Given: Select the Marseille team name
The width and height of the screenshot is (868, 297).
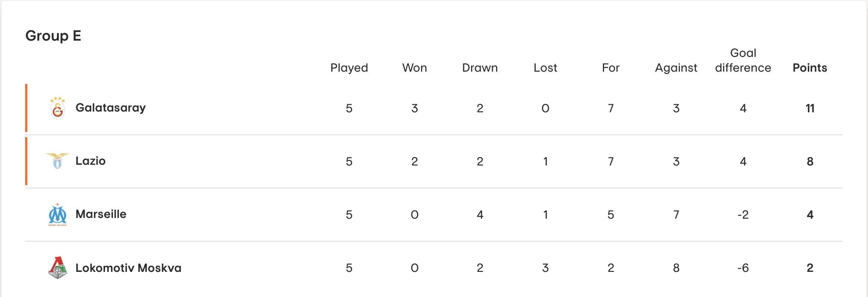Looking at the screenshot, I should (101, 214).
